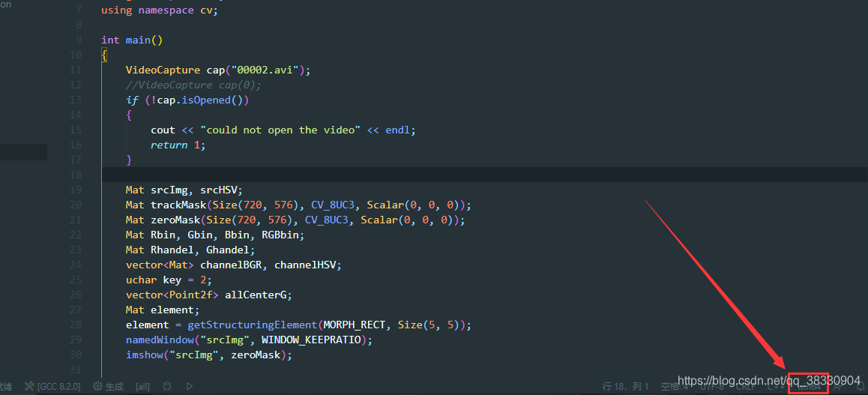The image size is (868, 395).
Task: Click the uchar key = 2; line
Action: [169, 279]
